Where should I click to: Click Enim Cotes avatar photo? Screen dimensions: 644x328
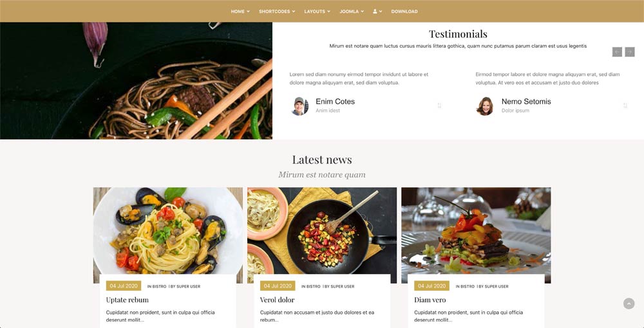(300, 106)
